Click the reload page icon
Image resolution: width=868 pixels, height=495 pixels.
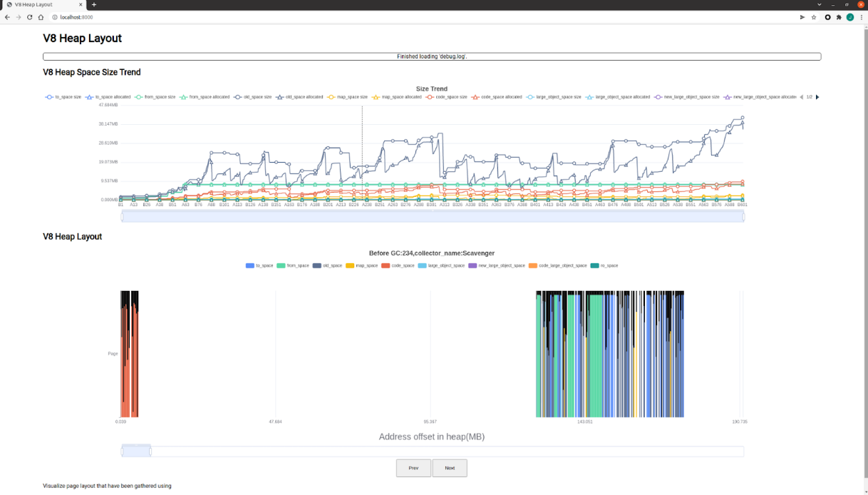pos(29,17)
